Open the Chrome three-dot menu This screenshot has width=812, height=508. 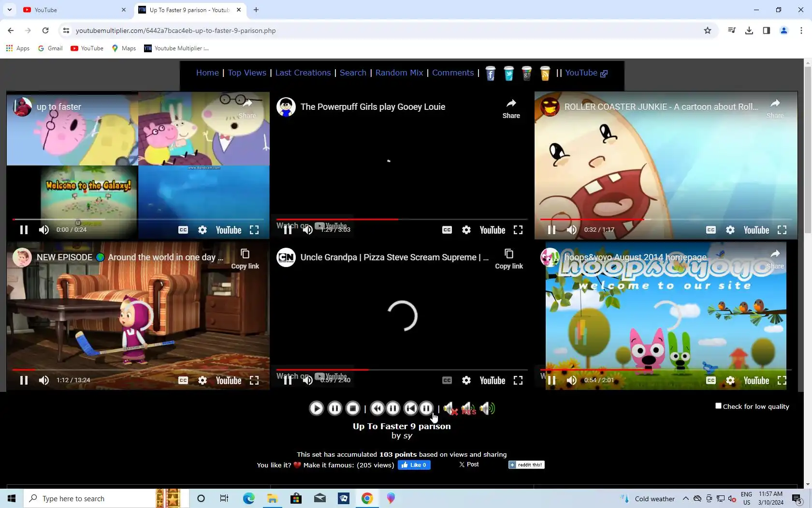801,30
